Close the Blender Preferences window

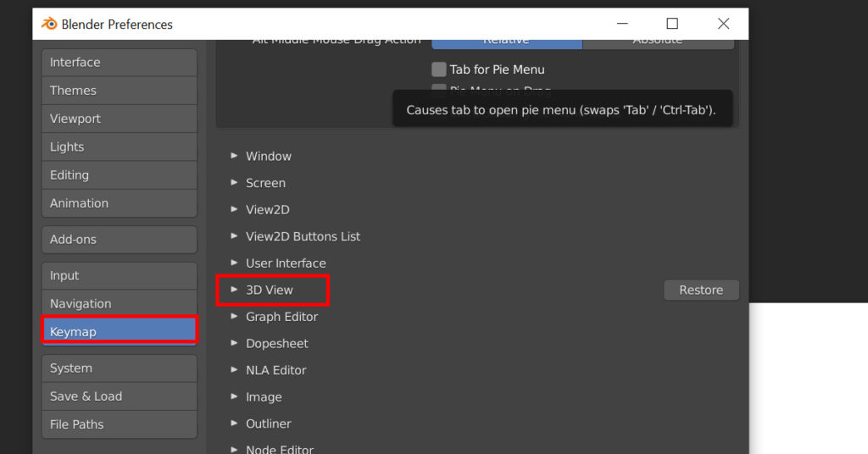[723, 23]
